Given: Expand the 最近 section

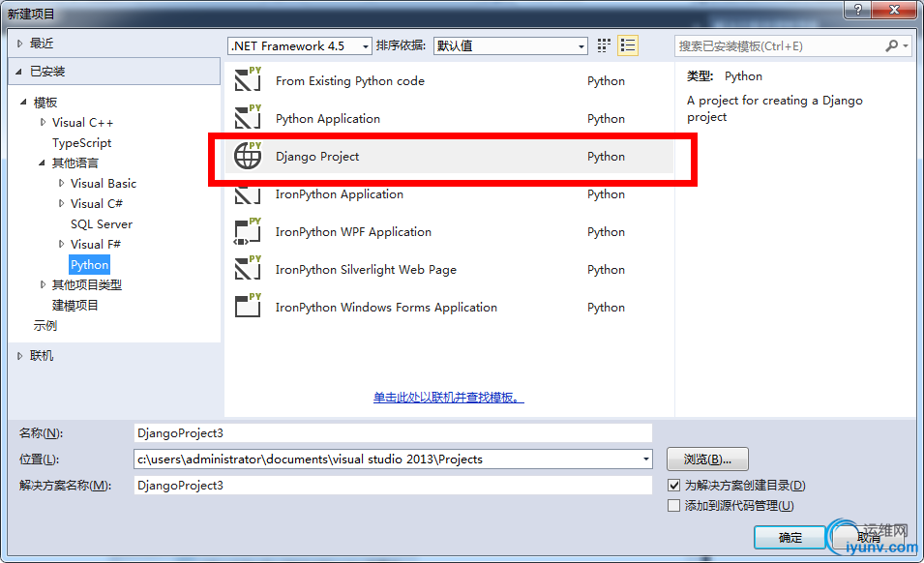Looking at the screenshot, I should pos(20,44).
